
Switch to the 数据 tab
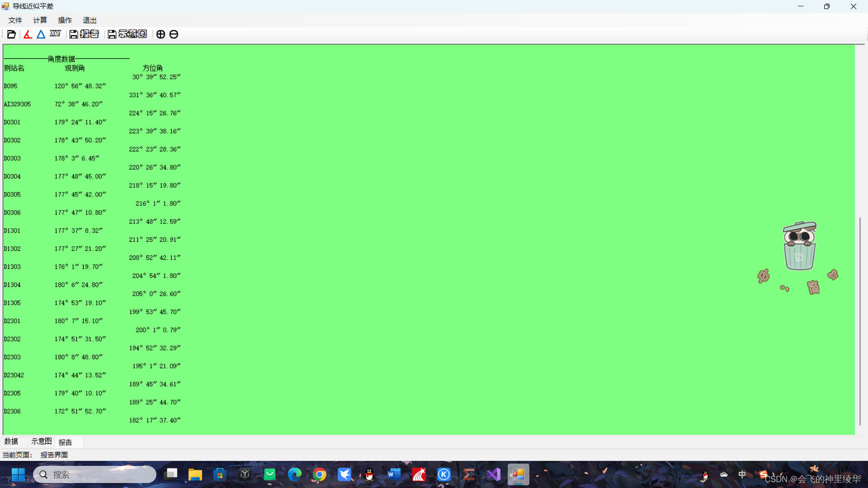click(11, 441)
